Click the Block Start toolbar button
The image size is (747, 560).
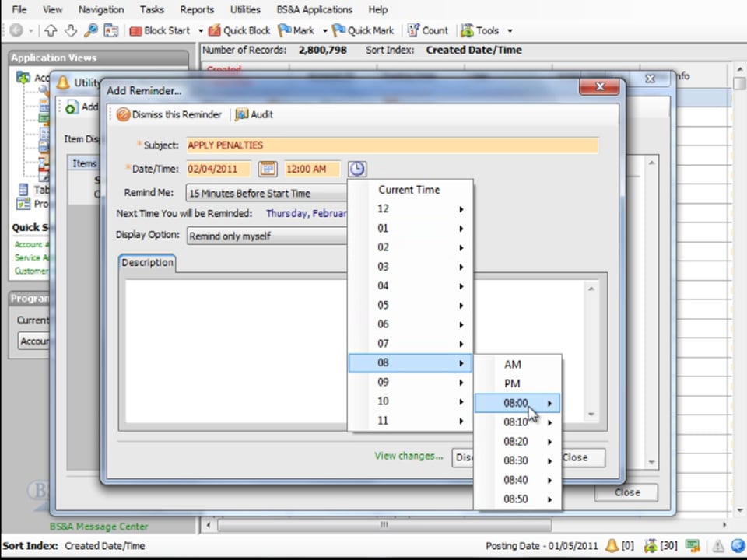(160, 30)
